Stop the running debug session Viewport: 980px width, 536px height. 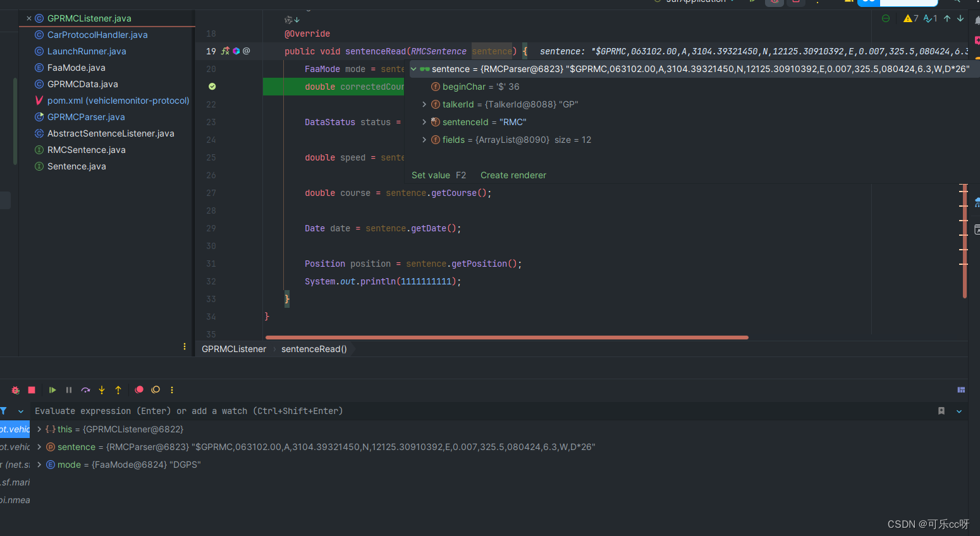click(32, 390)
